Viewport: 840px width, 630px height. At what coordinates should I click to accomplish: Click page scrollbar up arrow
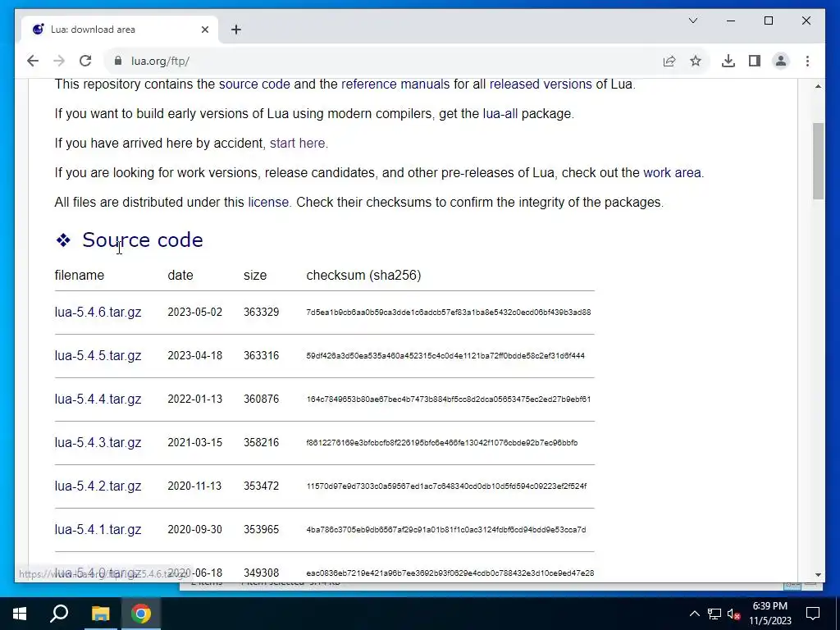coord(818,86)
